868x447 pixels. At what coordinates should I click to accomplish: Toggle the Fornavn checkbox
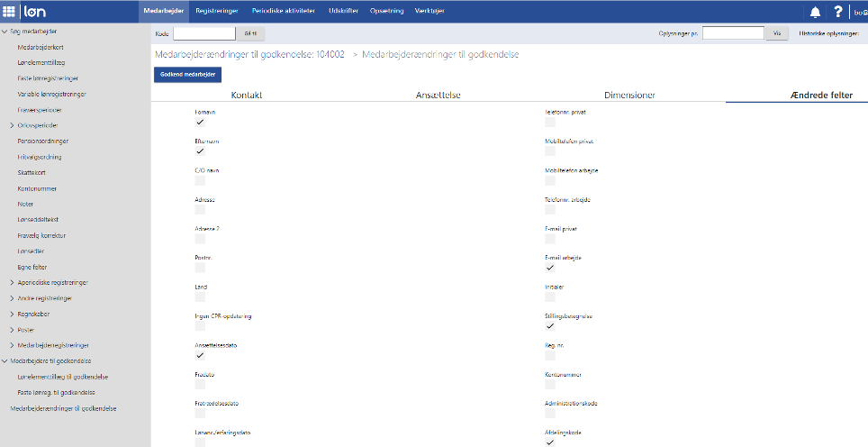click(x=200, y=123)
